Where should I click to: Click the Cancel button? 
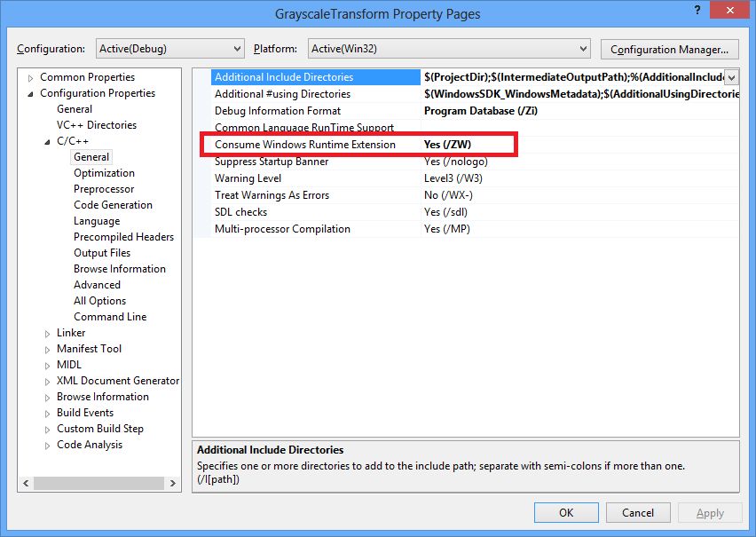point(638,512)
